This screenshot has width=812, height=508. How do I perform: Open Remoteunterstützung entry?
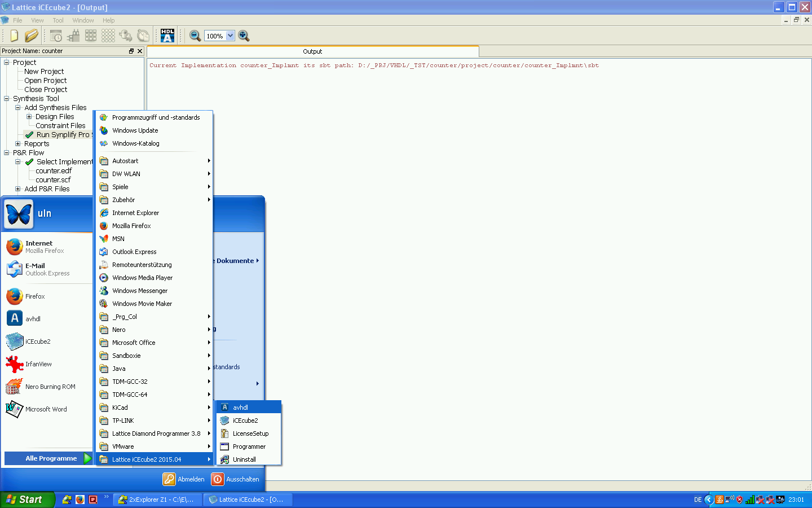(x=154, y=265)
